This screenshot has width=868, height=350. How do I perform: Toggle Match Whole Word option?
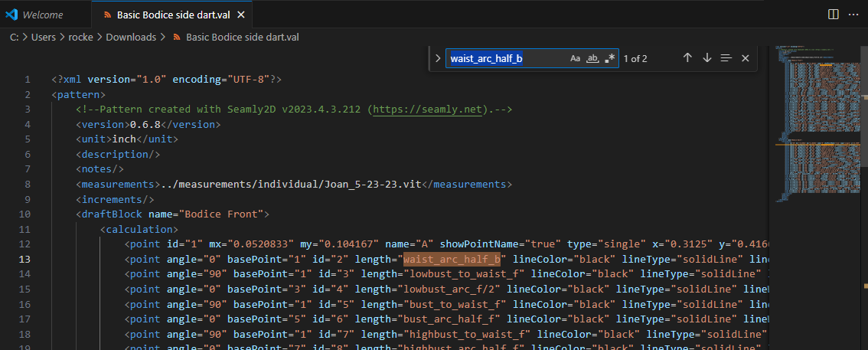(x=592, y=58)
